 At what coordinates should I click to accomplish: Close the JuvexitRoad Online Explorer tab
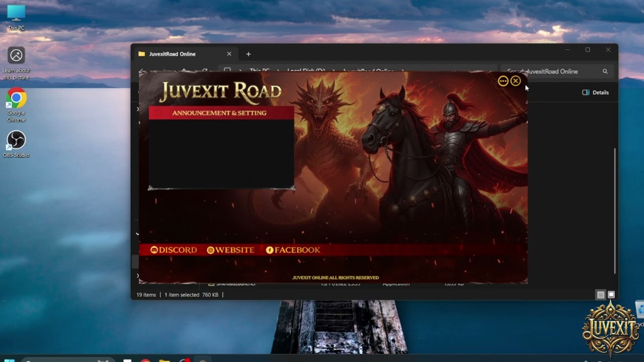pyautogui.click(x=229, y=54)
